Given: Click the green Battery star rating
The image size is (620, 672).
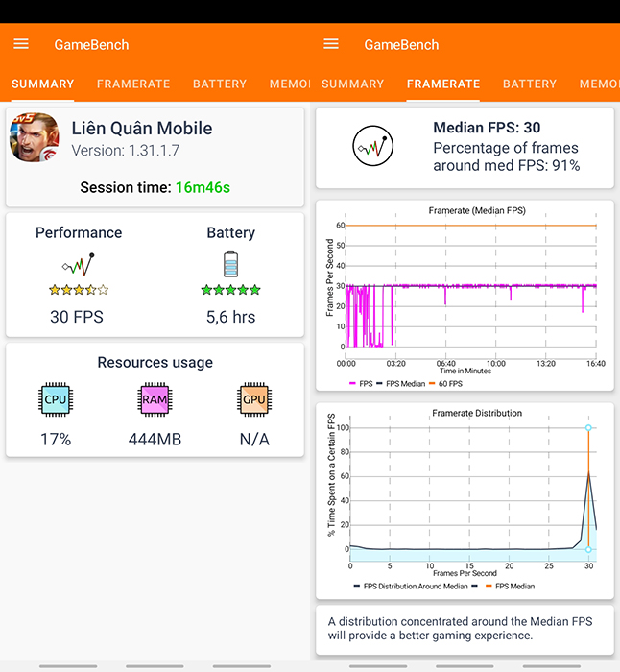Looking at the screenshot, I should 230,289.
